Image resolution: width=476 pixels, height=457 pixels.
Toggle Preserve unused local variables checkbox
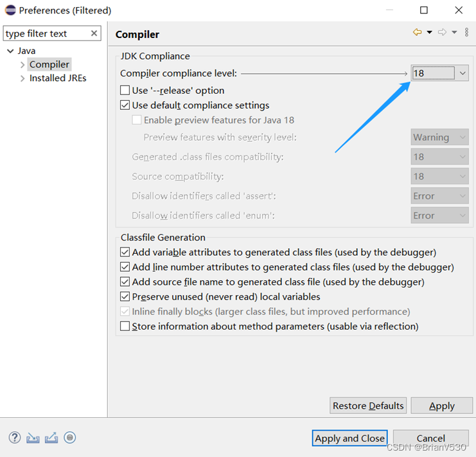click(x=125, y=297)
